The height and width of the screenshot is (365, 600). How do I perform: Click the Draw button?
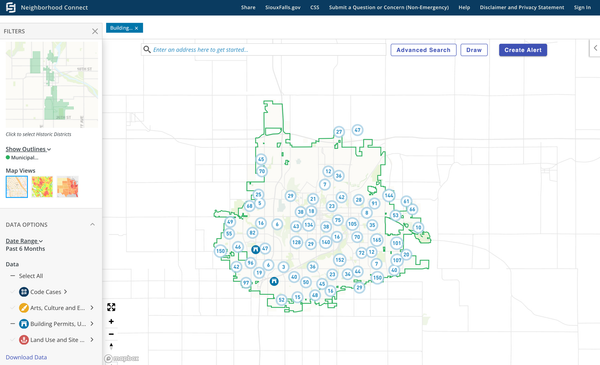coord(474,50)
